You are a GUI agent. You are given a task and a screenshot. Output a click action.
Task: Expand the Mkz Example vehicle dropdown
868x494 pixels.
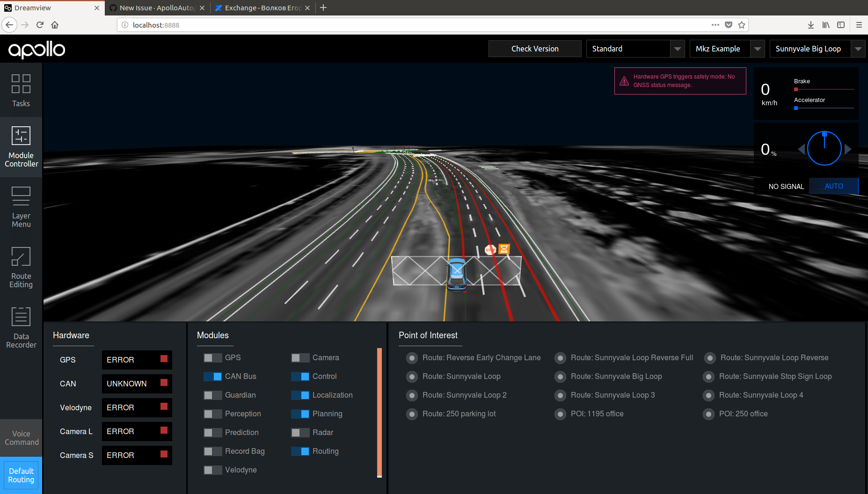pos(727,49)
